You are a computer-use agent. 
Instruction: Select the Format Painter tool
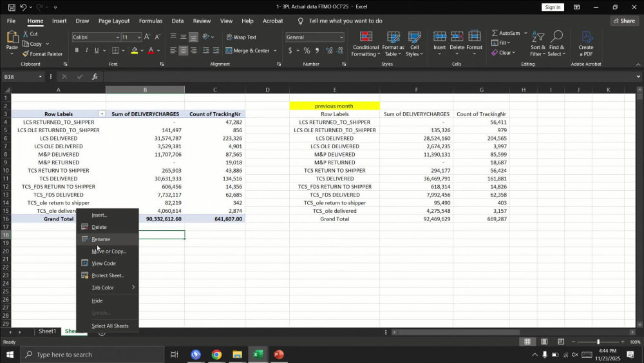(42, 54)
